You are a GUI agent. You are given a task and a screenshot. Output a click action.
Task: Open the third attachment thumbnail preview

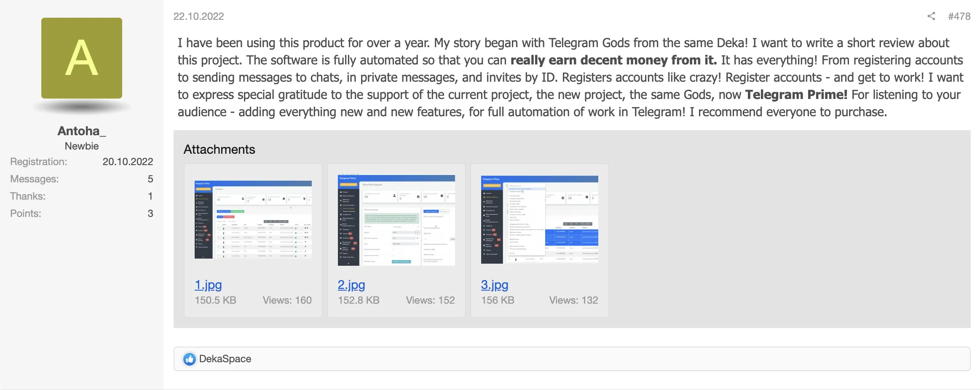tap(539, 219)
